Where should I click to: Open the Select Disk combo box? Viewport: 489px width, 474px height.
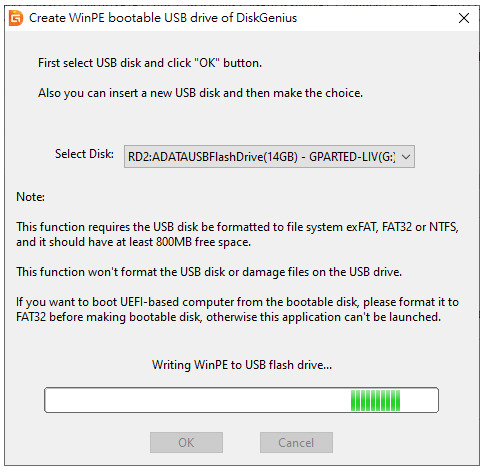[269, 156]
